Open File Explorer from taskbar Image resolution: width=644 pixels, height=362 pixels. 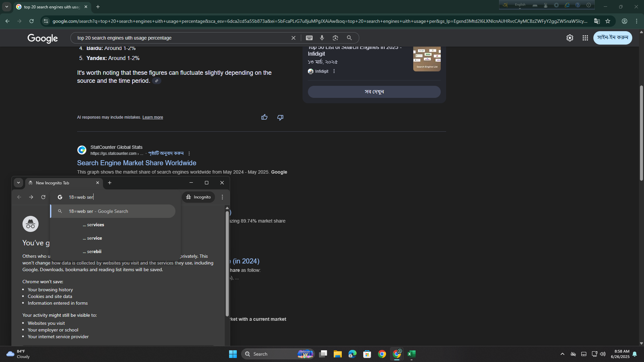337,354
